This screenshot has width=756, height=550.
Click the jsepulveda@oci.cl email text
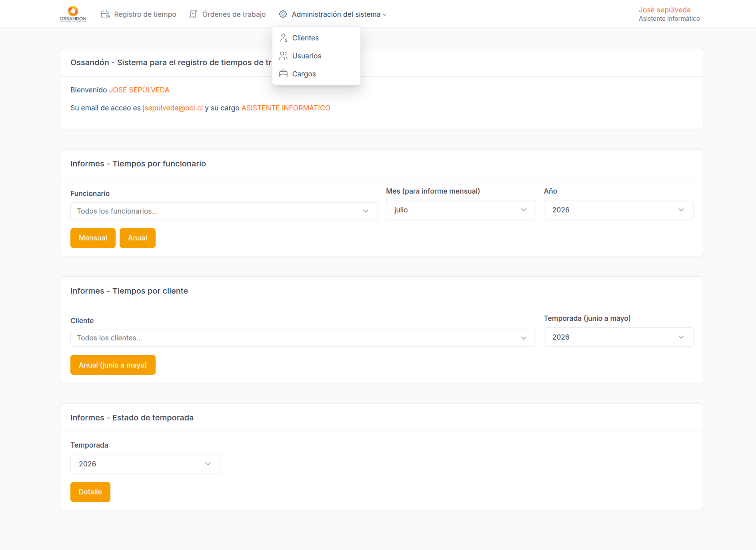173,108
